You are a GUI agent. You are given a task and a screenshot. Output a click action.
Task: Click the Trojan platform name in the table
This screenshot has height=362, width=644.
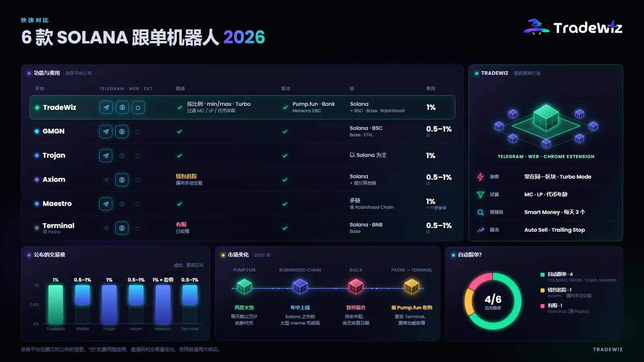click(54, 155)
